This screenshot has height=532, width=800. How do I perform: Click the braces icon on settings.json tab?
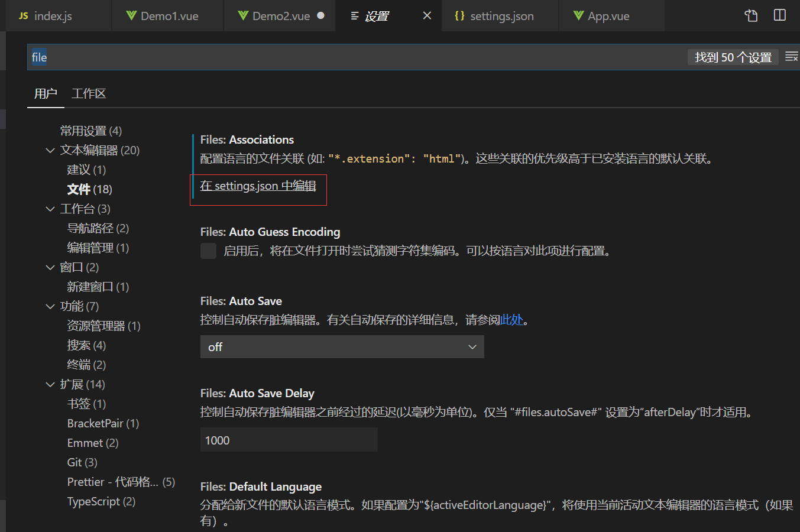tap(459, 16)
